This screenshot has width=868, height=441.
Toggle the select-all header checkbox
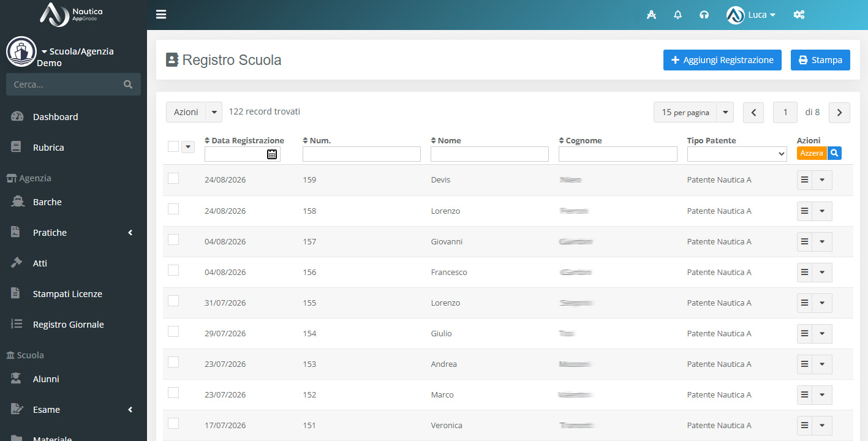[173, 146]
